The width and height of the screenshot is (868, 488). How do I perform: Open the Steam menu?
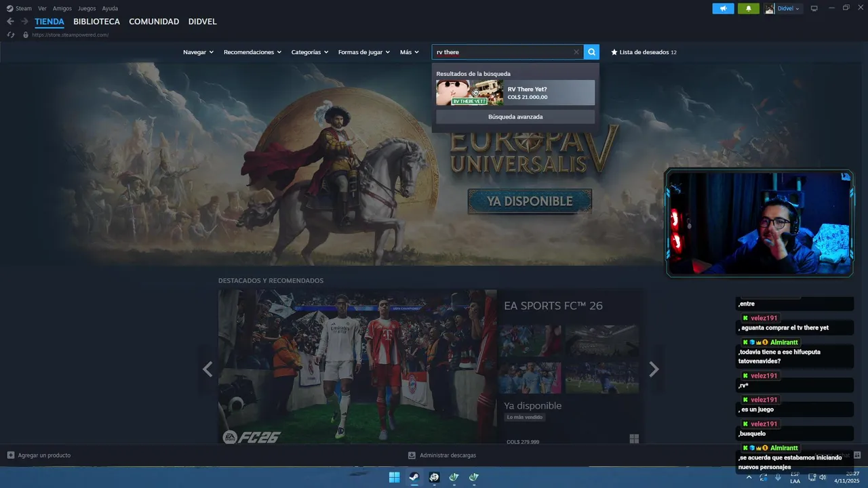click(24, 9)
